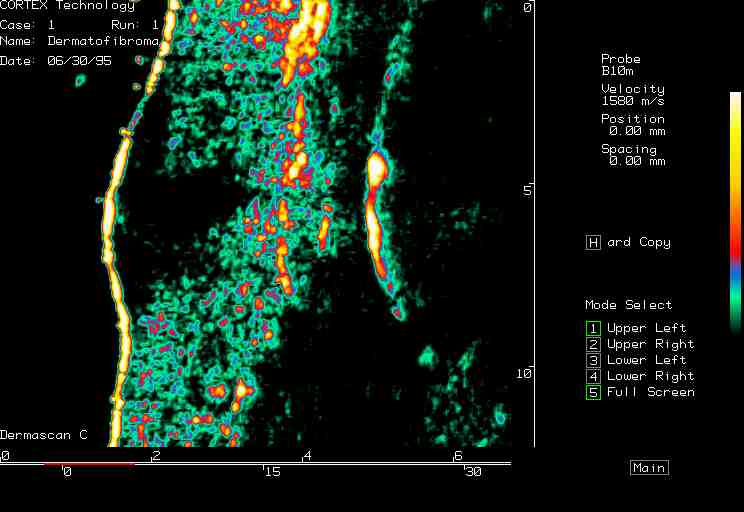Return to Main menu button
This screenshot has width=744, height=512.
tap(649, 468)
